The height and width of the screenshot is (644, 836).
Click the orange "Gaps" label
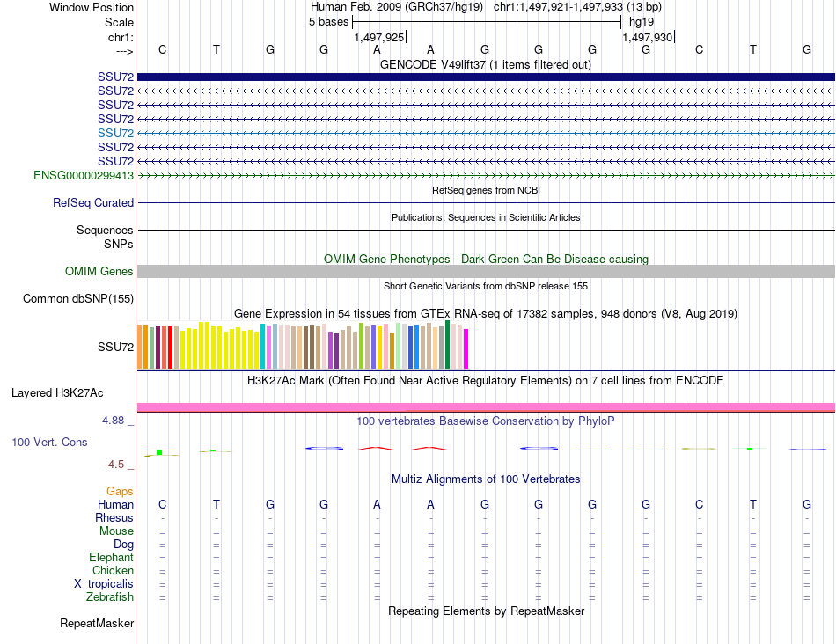[x=120, y=492]
